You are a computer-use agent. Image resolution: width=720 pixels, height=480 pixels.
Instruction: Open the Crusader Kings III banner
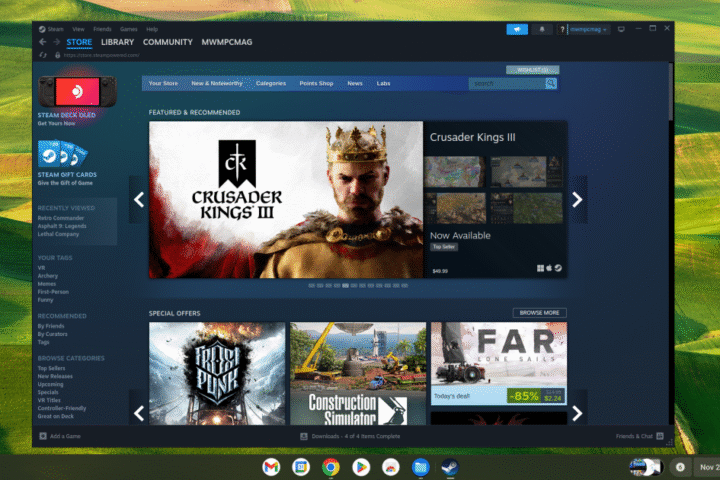[x=286, y=199]
